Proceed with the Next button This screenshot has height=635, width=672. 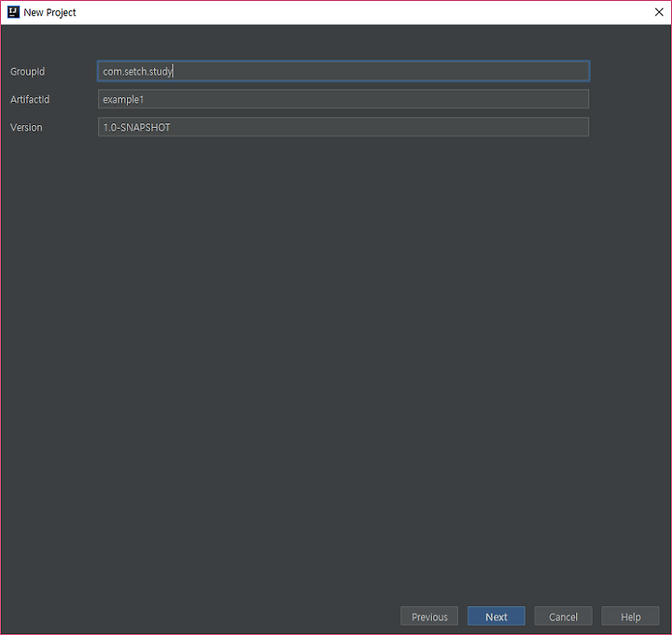pos(497,616)
